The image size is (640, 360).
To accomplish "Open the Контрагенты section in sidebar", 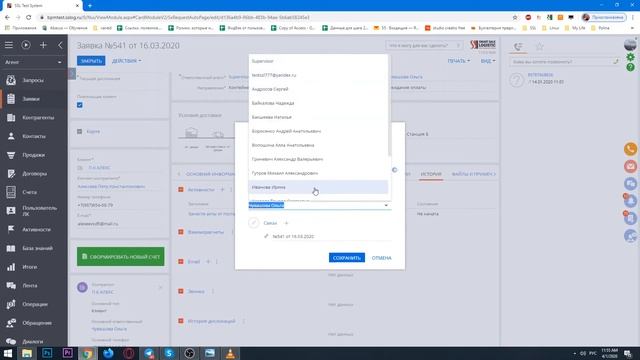I will pos(38,118).
